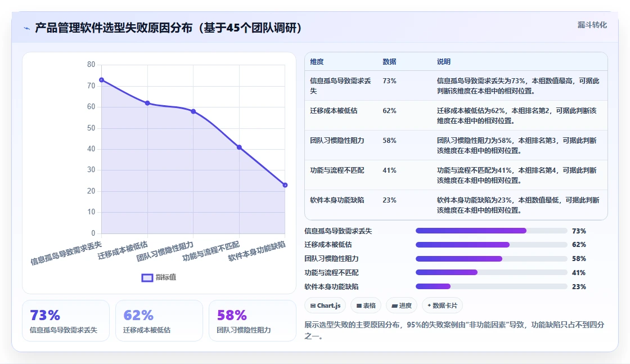Click 团队习惯隐性阻力 in the table's 维度 column
This screenshot has width=630, height=364.
337,141
